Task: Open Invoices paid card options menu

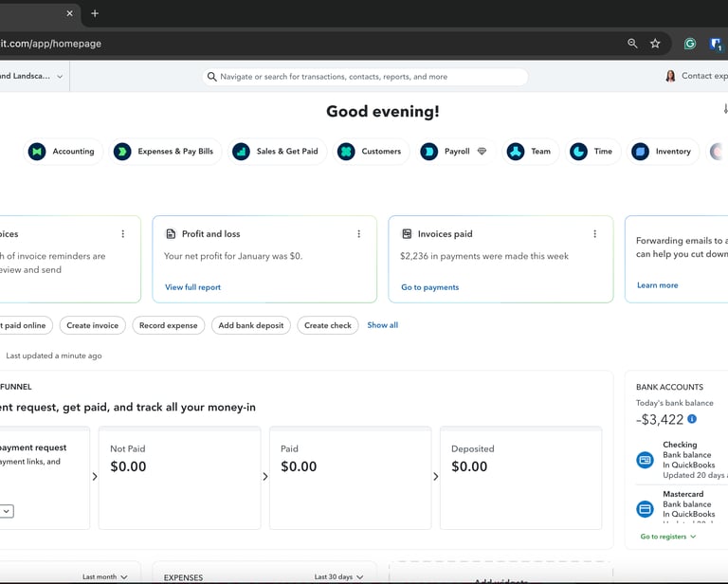Action: [x=594, y=234]
